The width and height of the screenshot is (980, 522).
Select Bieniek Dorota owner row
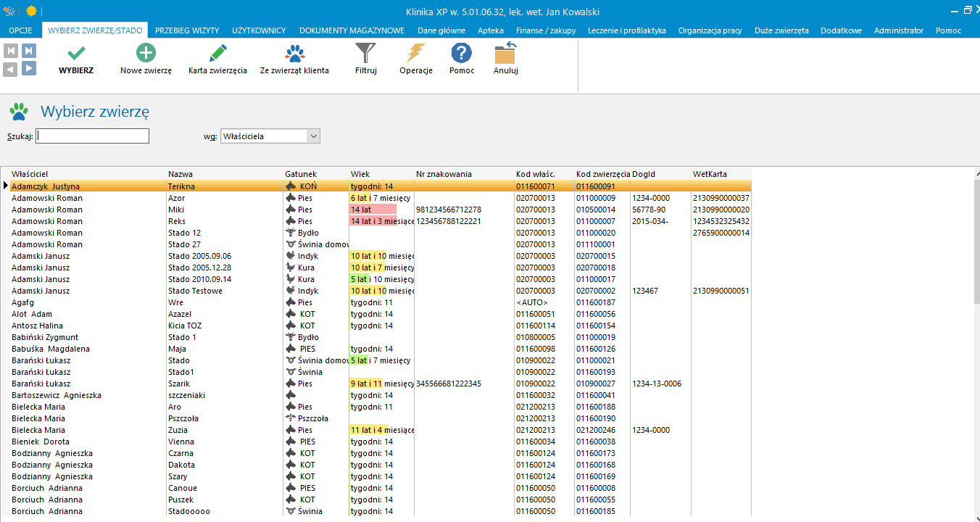(381, 442)
